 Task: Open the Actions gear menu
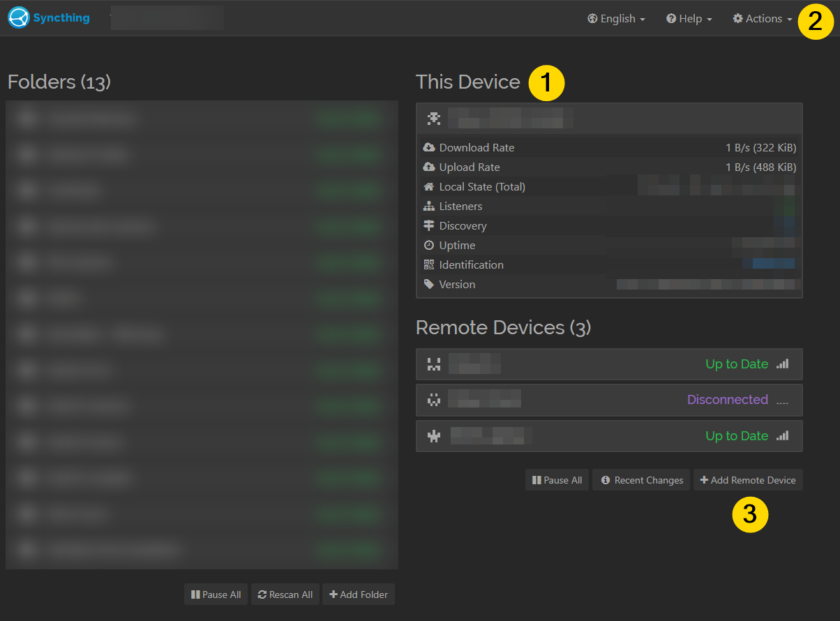763,19
